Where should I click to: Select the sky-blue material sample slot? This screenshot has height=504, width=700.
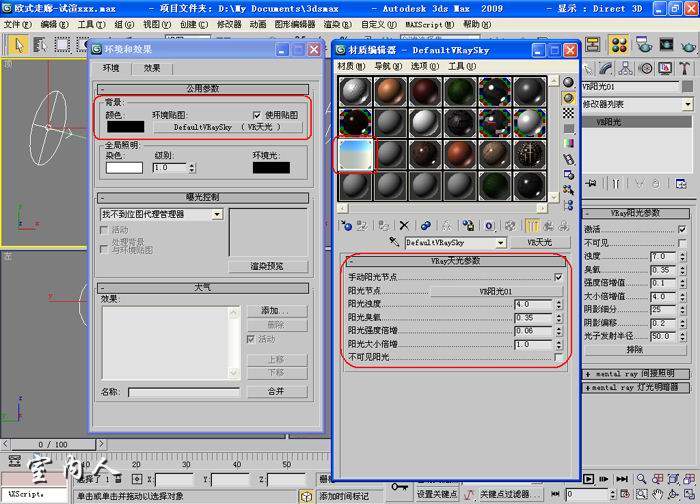(x=355, y=154)
